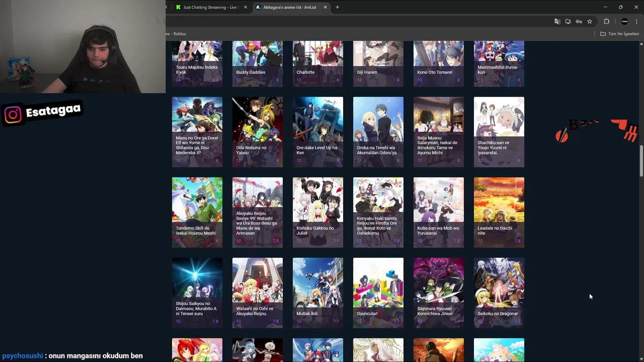Open the Charlotte anime card
This screenshot has width=644, height=362.
[318, 64]
